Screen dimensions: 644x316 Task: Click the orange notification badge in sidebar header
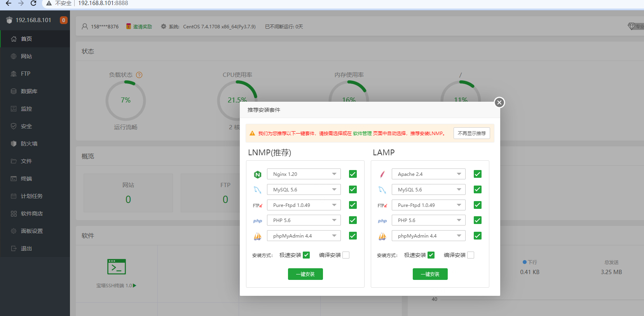coord(63,20)
